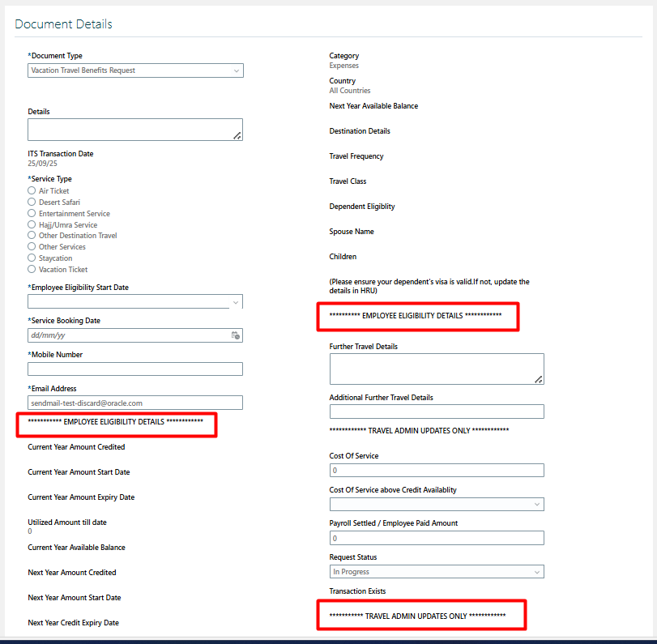This screenshot has height=644, width=657.
Task: Click the Utilized Amount till date label
Action: click(x=67, y=522)
